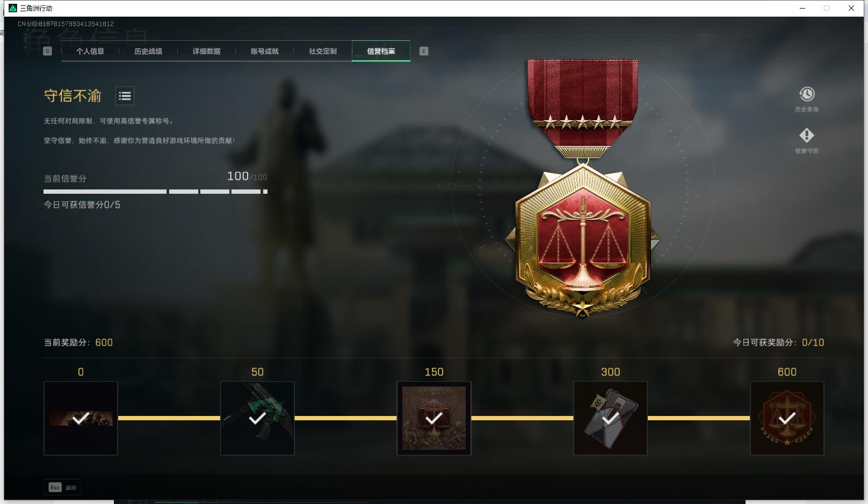Switch to the 个人信息 tab
Viewport: 868px width, 504px height.
[90, 51]
